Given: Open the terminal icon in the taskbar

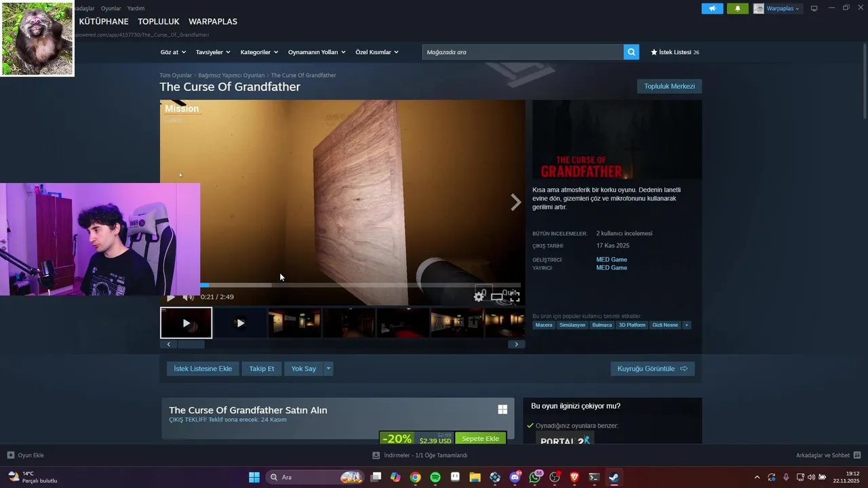Looking at the screenshot, I should [594, 477].
